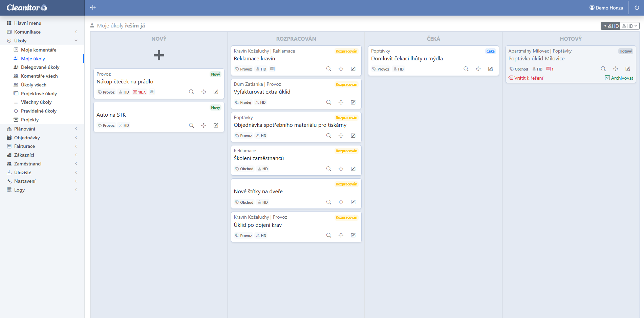Open comments count on Poptávka úklid Milovice
The width and height of the screenshot is (644, 318).
tap(550, 69)
